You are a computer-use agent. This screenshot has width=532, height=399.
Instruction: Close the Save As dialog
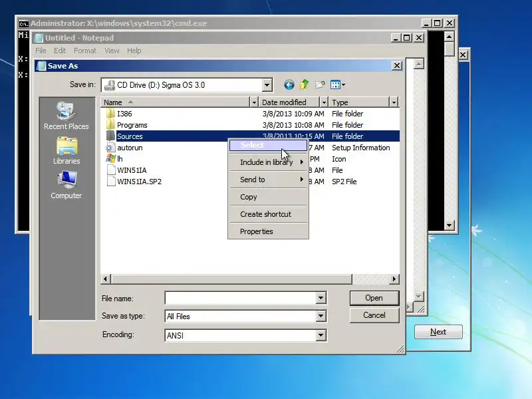pos(397,65)
